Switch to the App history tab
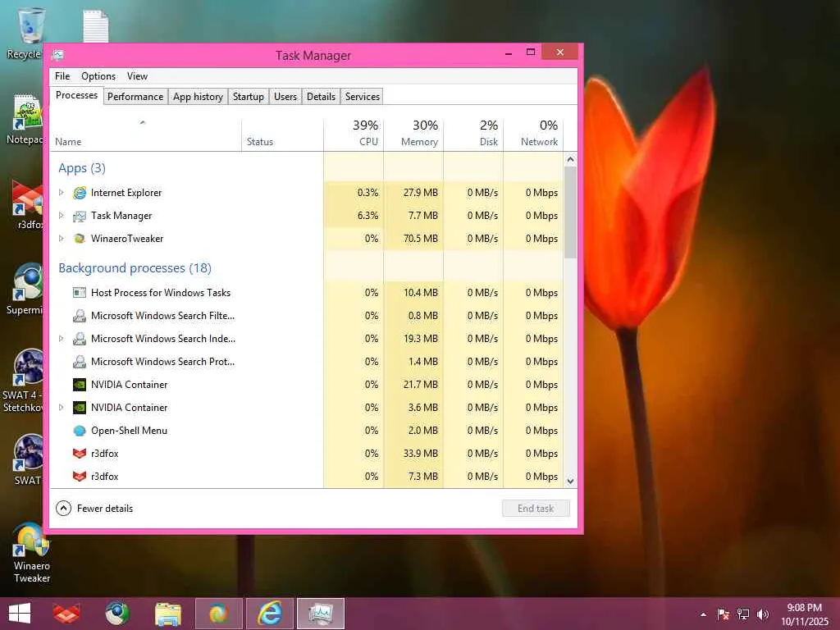The height and width of the screenshot is (630, 840). click(198, 97)
